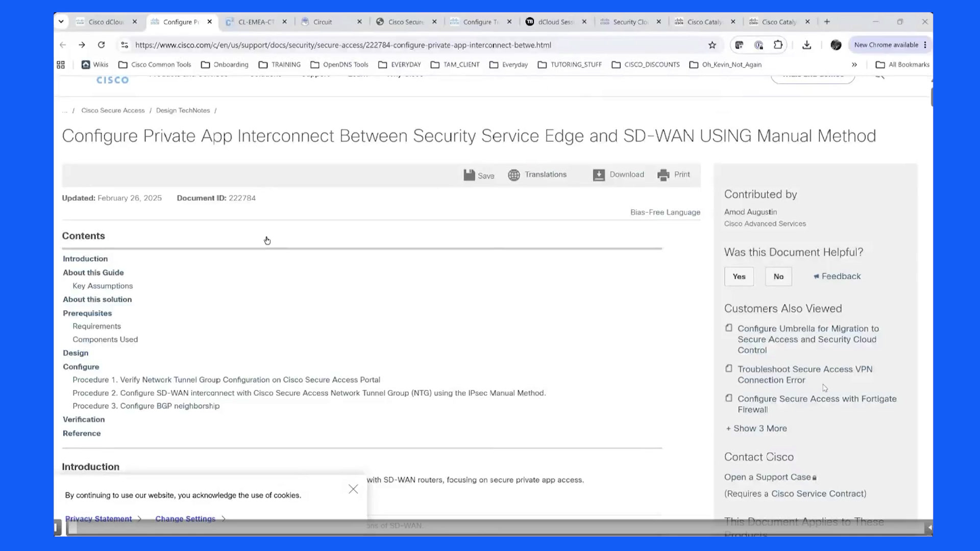
Task: Open a Support Case link
Action: (x=768, y=477)
